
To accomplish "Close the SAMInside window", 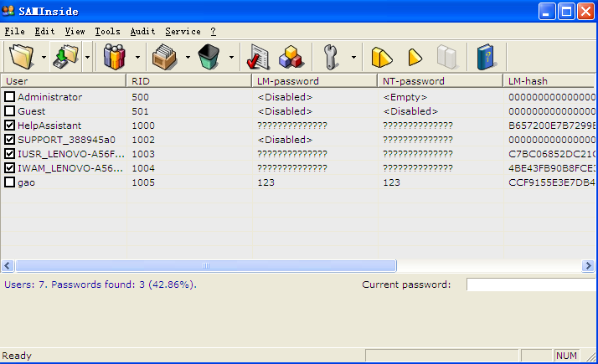I will click(585, 11).
